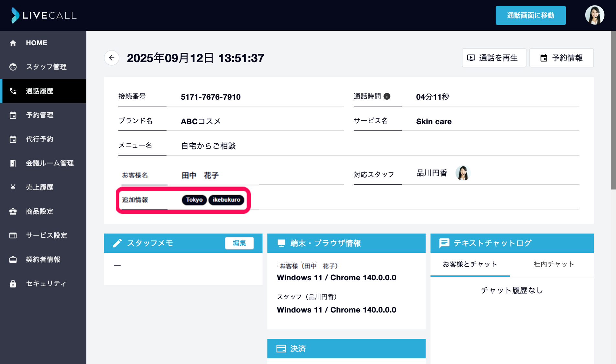Screen dimensions: 616x364
Task: Click the LIVECALL logo
Action: (43, 15)
